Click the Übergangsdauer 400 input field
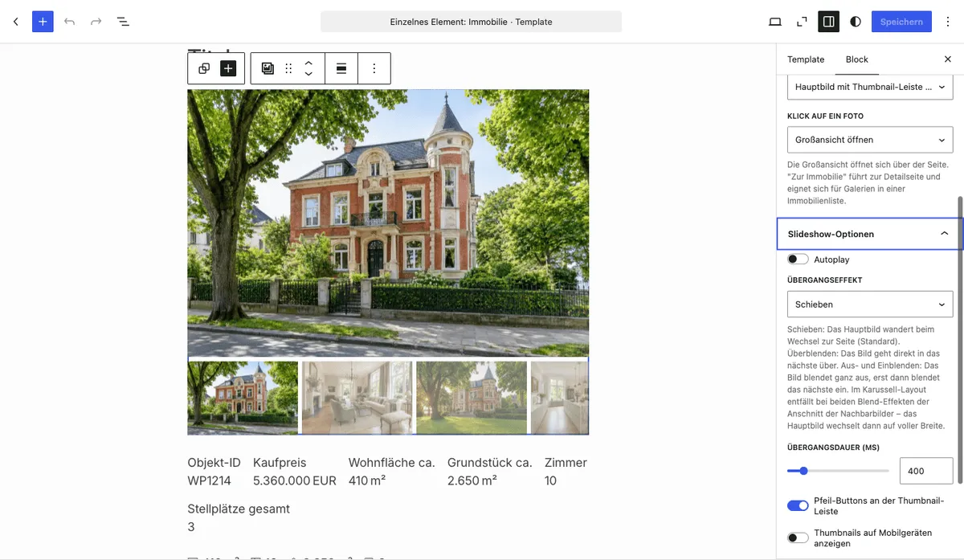964x560 pixels. 926,471
